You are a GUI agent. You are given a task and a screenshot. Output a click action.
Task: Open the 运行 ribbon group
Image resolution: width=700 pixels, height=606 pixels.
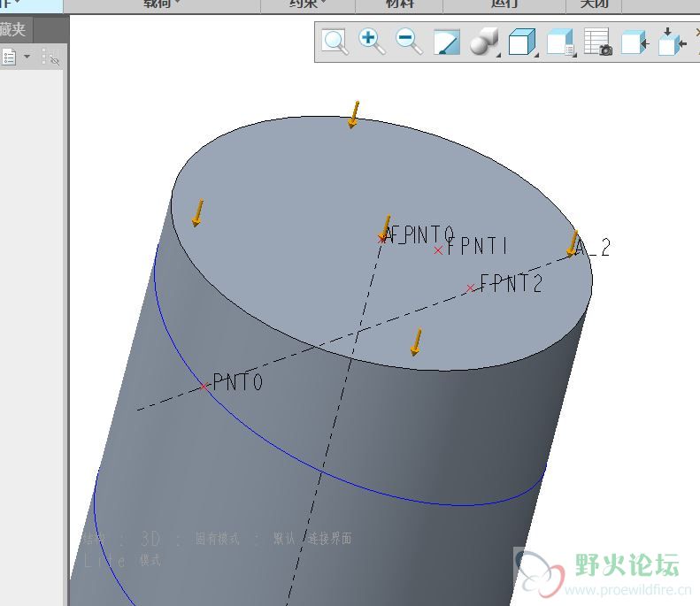tap(504, 4)
